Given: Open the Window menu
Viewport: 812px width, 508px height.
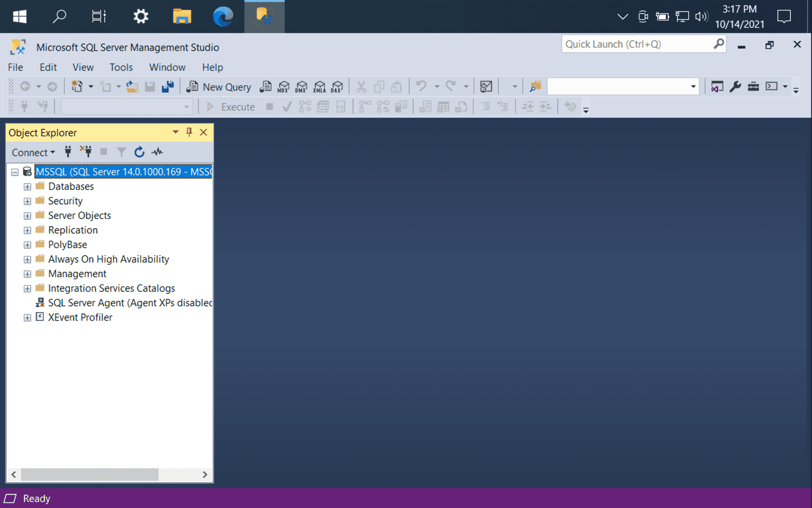Looking at the screenshot, I should (167, 67).
